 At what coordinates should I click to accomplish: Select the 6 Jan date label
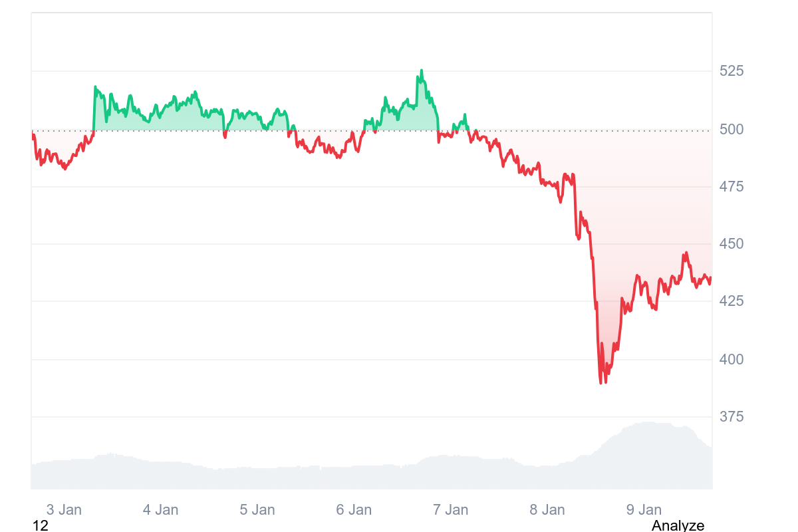pyautogui.click(x=354, y=510)
